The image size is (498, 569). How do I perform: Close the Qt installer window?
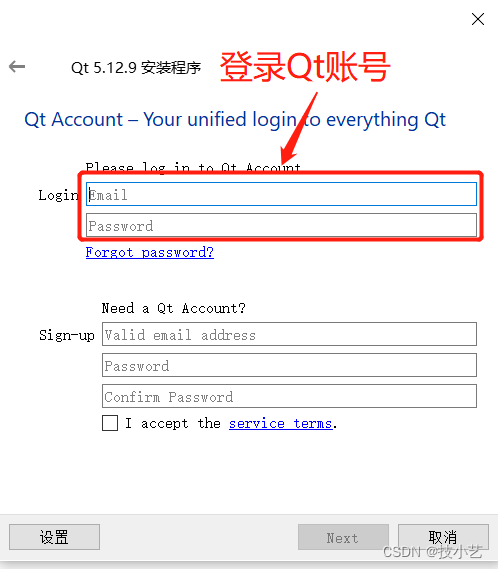point(478,19)
